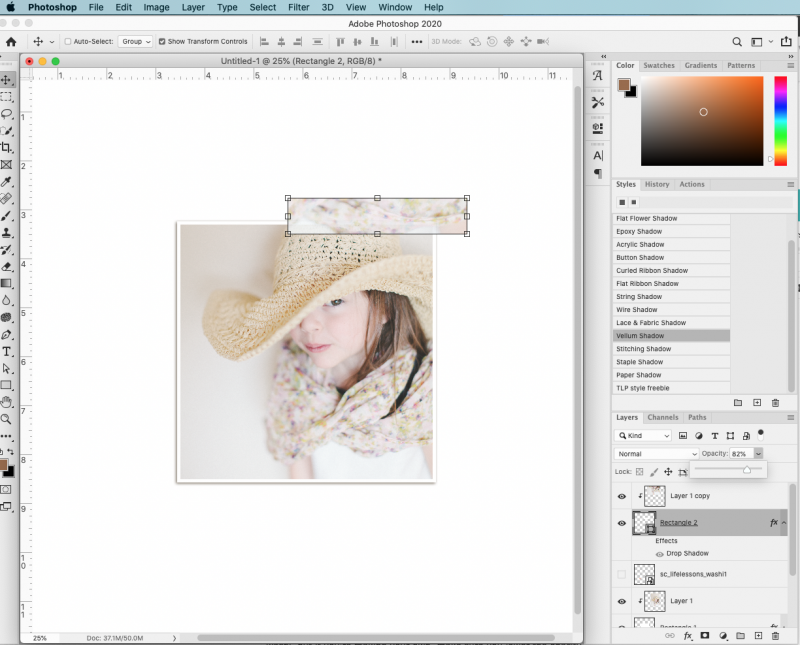Apply the Curled Ribbon Shadow style
Screen dimensions: 800x645
[671, 270]
